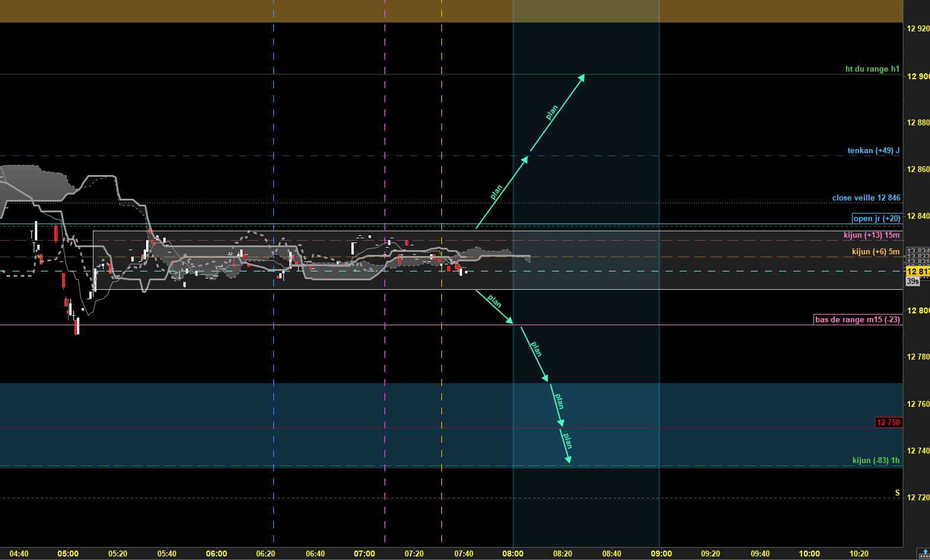Click 06:40 on the time axis
This screenshot has width=930, height=560.
pyautogui.click(x=315, y=553)
